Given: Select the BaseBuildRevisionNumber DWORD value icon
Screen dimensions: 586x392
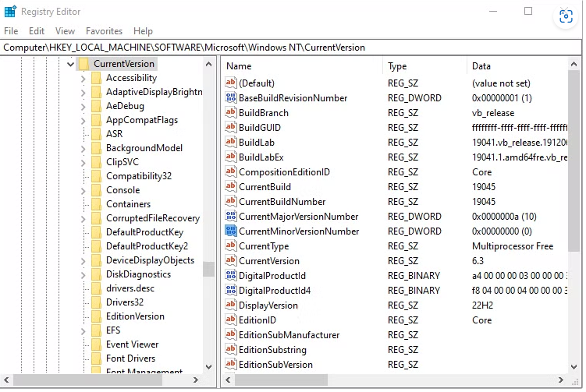Looking at the screenshot, I should point(231,98).
